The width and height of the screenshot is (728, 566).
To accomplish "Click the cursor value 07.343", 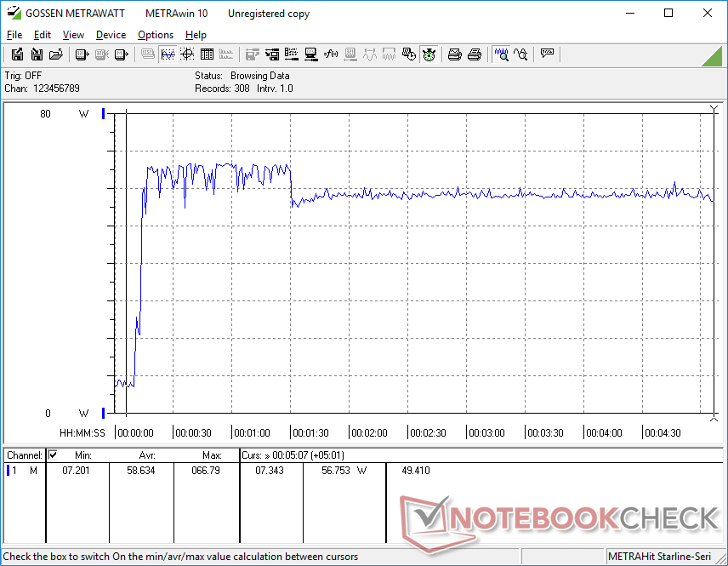I will click(x=270, y=471).
